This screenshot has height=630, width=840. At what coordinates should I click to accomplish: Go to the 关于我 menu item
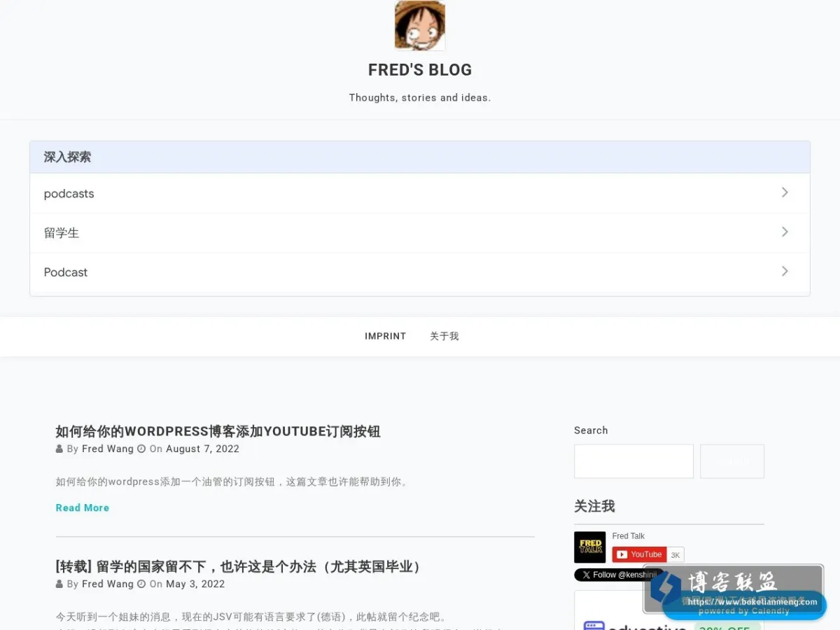(444, 336)
